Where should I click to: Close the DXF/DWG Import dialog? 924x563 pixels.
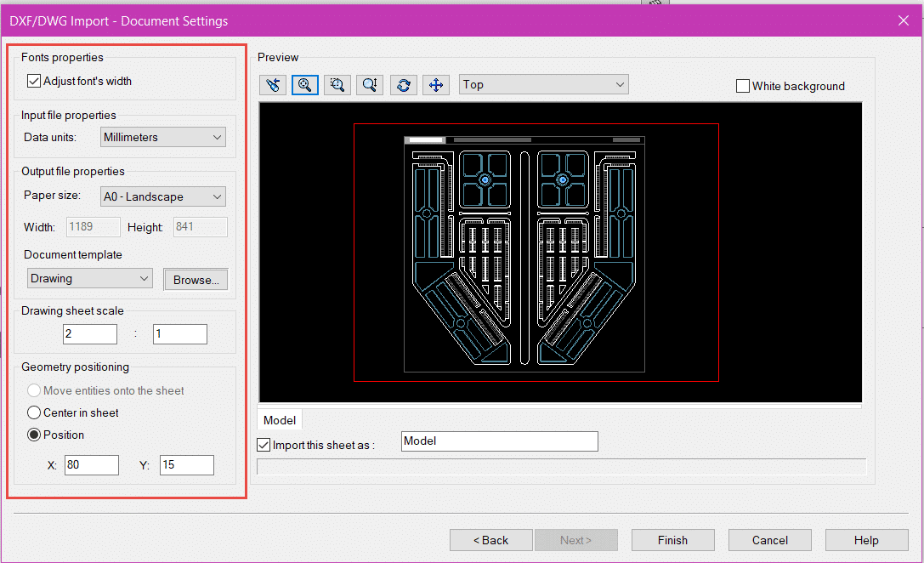coord(904,20)
